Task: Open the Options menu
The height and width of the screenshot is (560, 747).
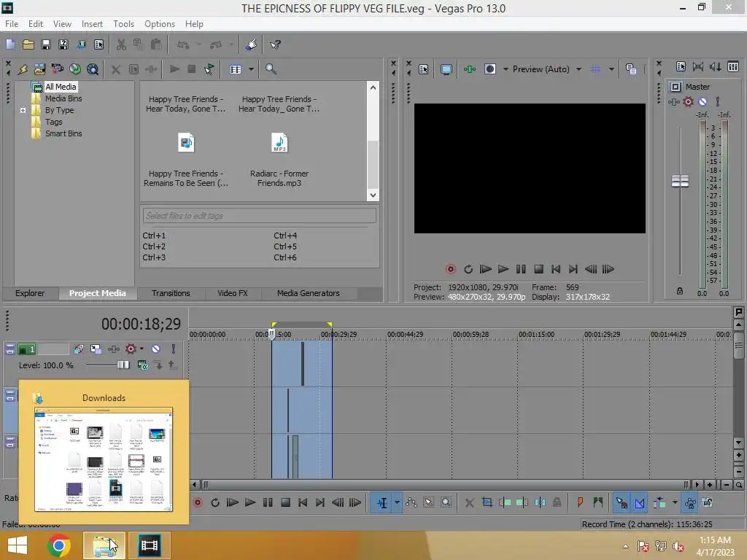Action: [x=160, y=24]
